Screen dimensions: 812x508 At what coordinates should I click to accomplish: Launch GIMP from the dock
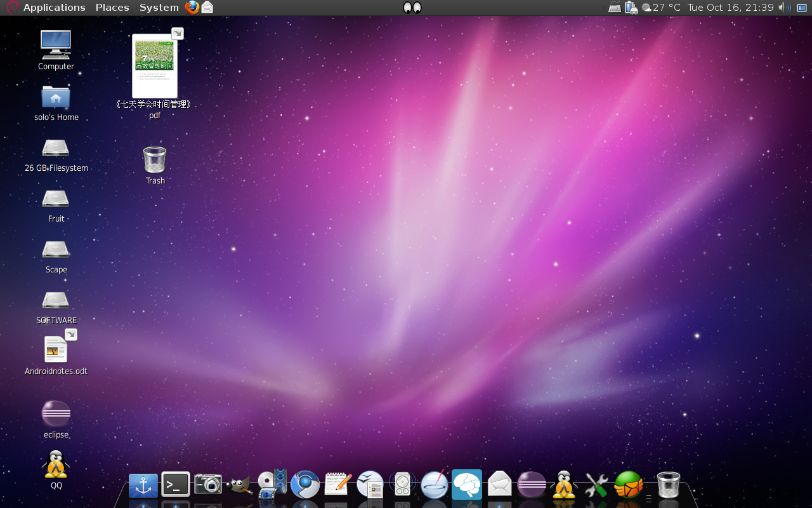pos(239,486)
